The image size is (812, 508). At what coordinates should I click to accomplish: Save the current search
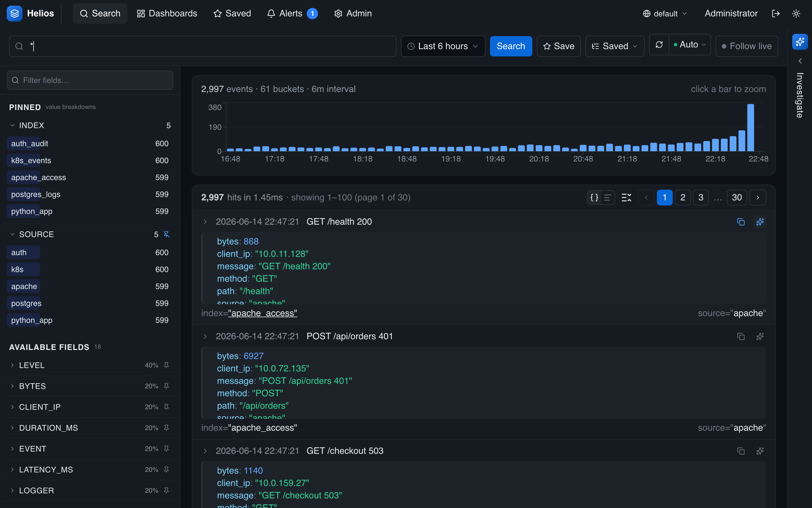[x=559, y=46]
